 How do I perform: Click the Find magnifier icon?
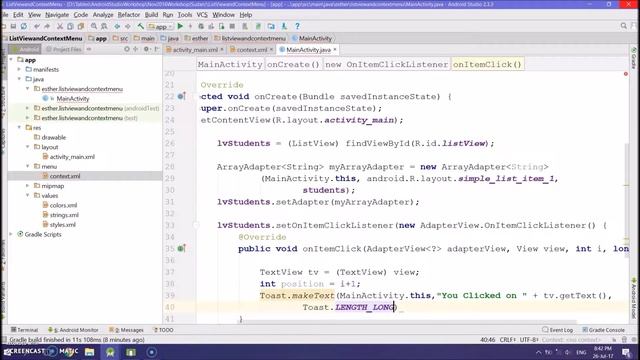click(94, 26)
